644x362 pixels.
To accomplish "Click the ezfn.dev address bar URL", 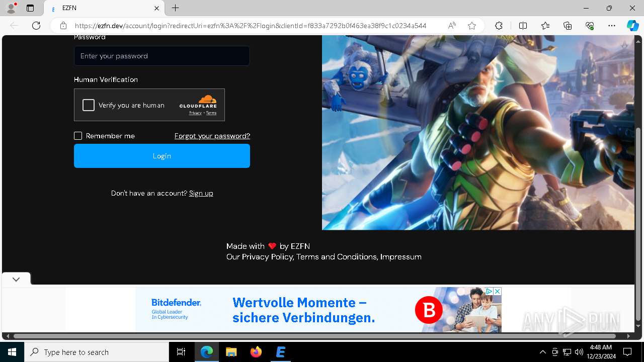I will tap(251, 26).
